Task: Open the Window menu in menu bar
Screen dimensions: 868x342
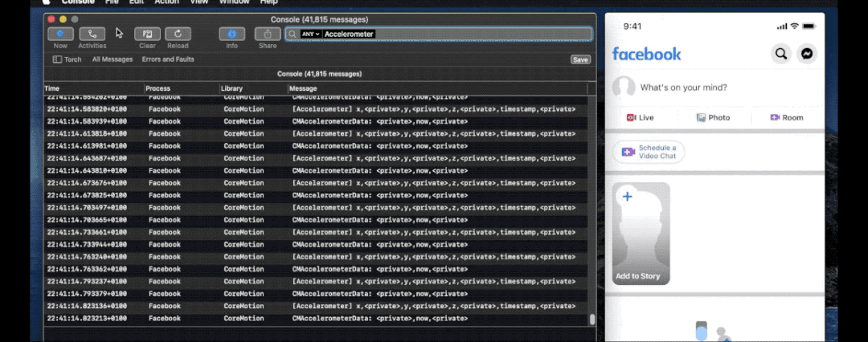Action: click(x=234, y=2)
